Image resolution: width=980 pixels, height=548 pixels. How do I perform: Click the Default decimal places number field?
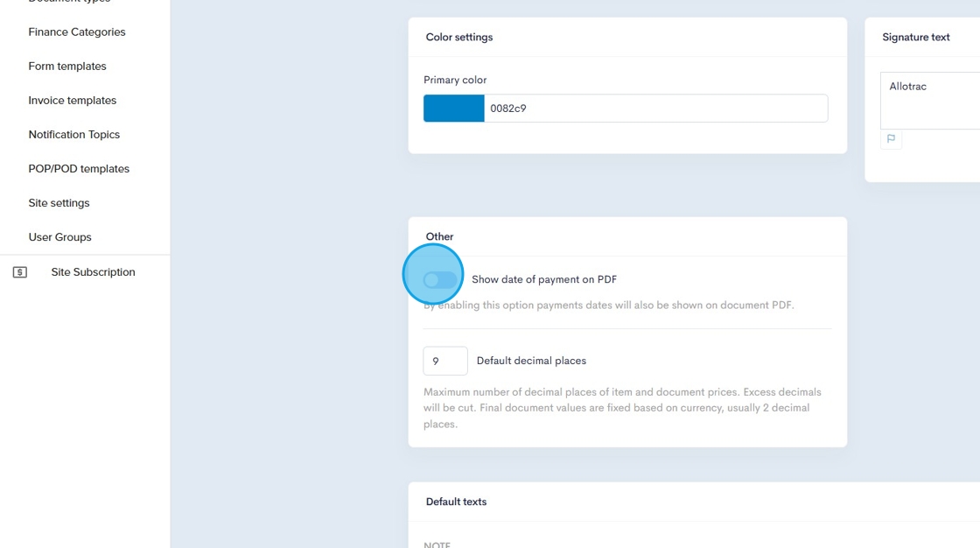[x=444, y=361]
